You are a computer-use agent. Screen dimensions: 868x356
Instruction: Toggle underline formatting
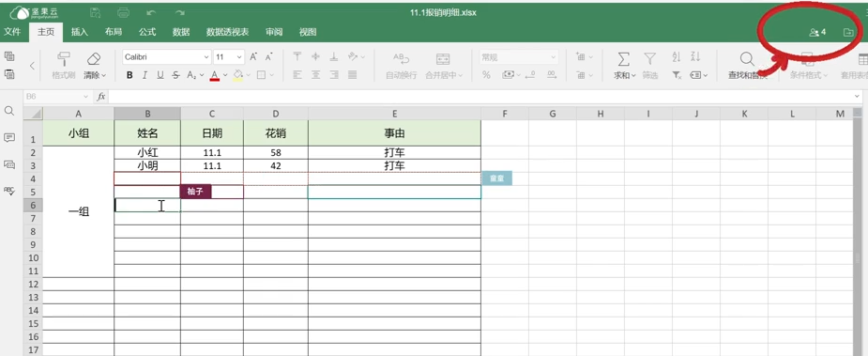160,75
